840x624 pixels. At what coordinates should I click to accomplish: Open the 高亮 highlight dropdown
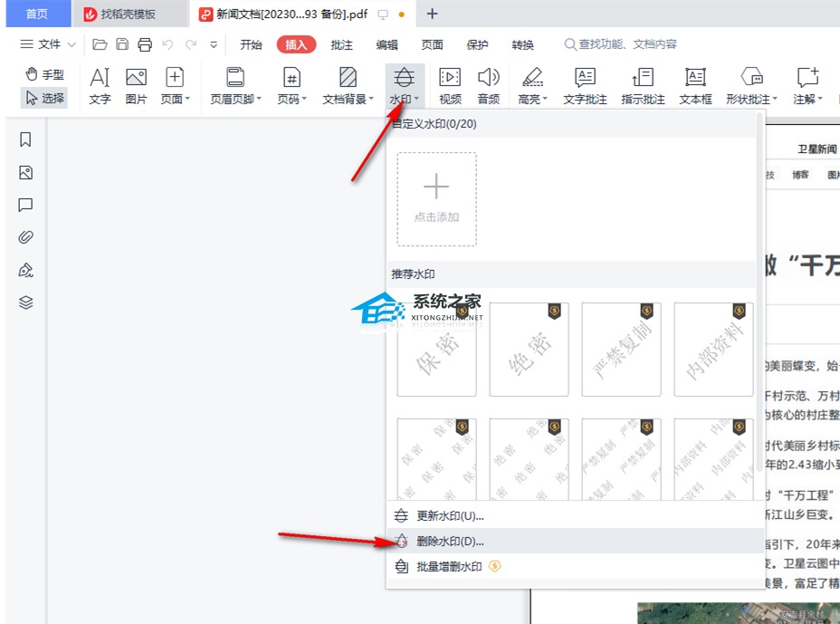pyautogui.click(x=533, y=86)
